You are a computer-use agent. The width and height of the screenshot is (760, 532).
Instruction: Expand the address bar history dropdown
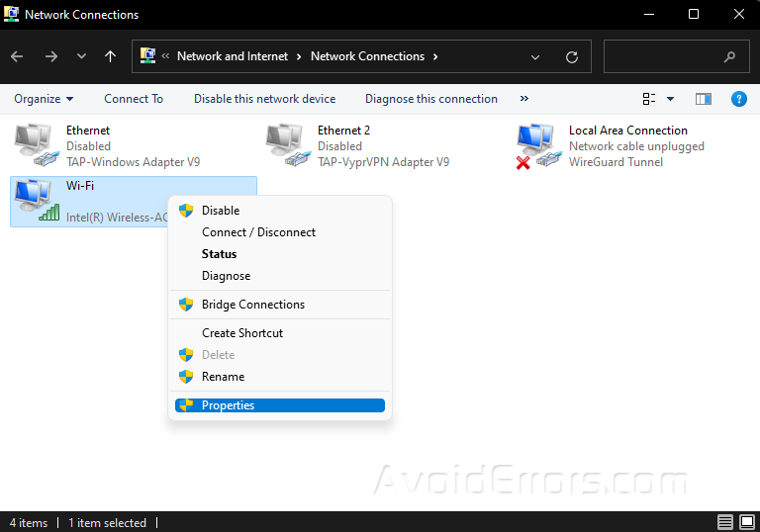535,57
